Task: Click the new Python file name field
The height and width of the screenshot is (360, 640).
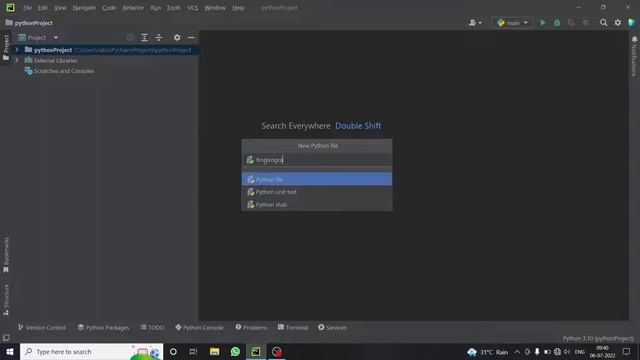Action: click(x=317, y=160)
